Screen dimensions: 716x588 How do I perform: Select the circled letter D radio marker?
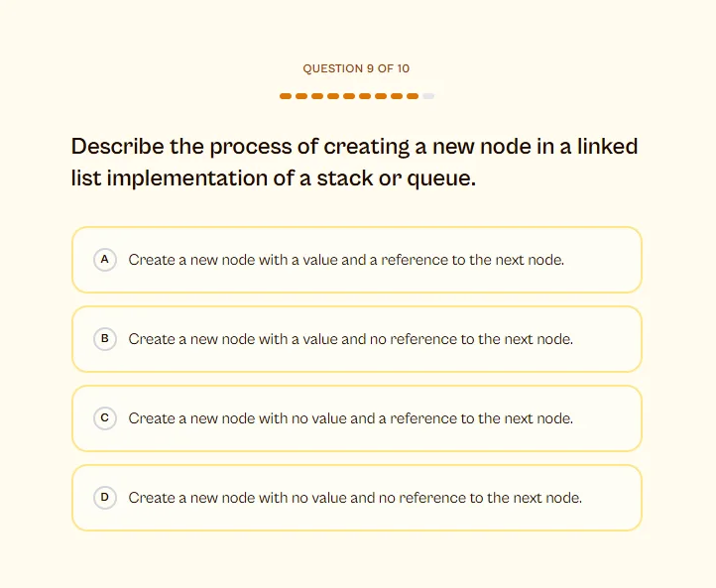[104, 498]
